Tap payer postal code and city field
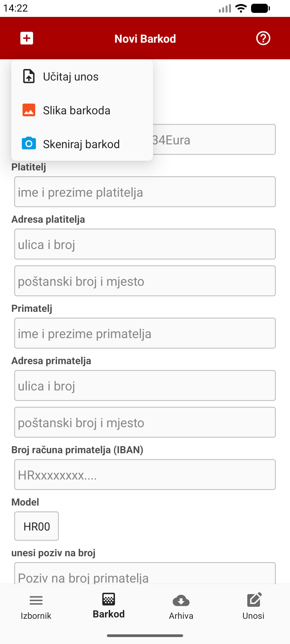This screenshot has height=644, width=290. [x=145, y=281]
